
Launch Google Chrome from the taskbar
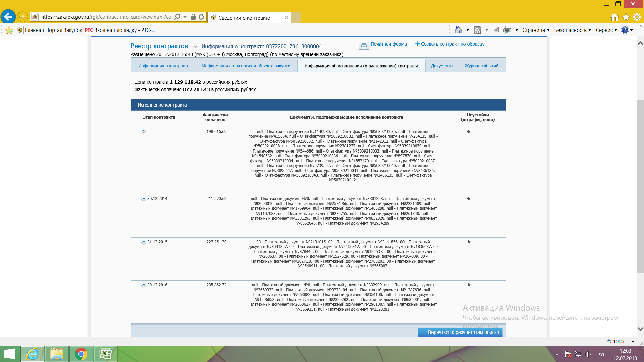pyautogui.click(x=81, y=354)
